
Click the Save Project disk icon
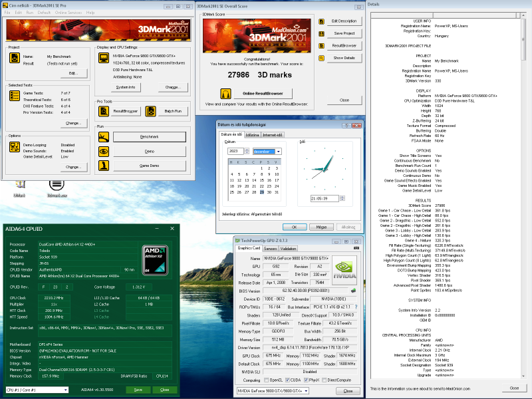click(x=321, y=34)
